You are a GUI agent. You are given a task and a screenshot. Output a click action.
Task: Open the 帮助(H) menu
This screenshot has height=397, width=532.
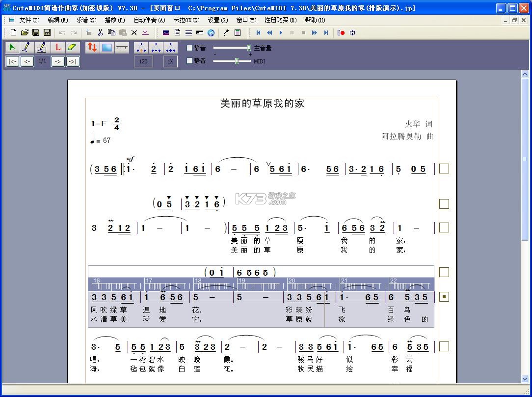click(315, 20)
